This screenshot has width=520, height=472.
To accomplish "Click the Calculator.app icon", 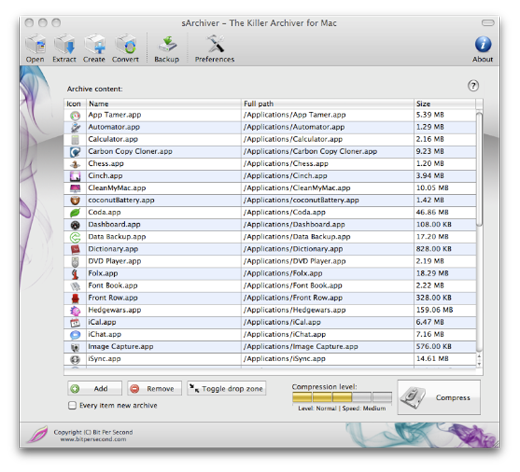I will pyautogui.click(x=75, y=140).
